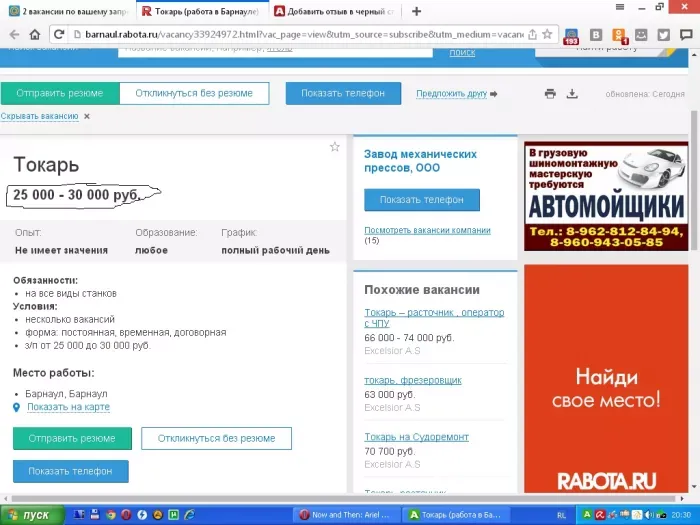The height and width of the screenshot is (525, 700).
Task: Download the vacancy with the download icon
Action: [572, 94]
